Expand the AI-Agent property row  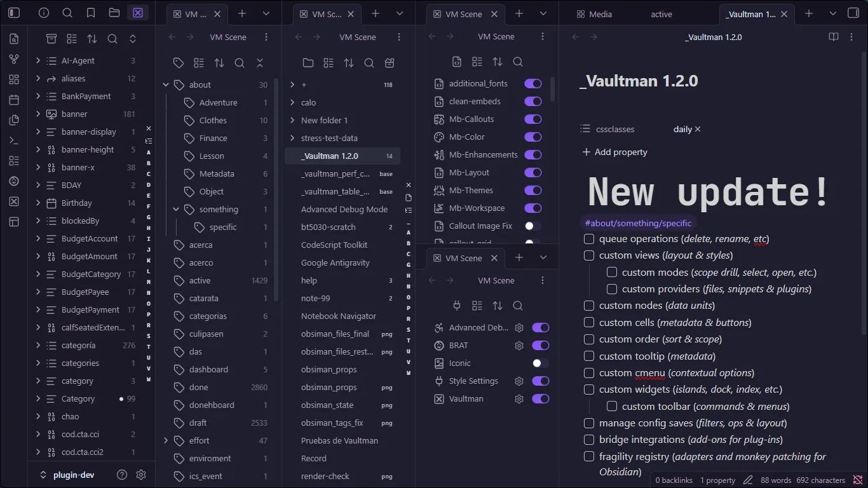[38, 60]
